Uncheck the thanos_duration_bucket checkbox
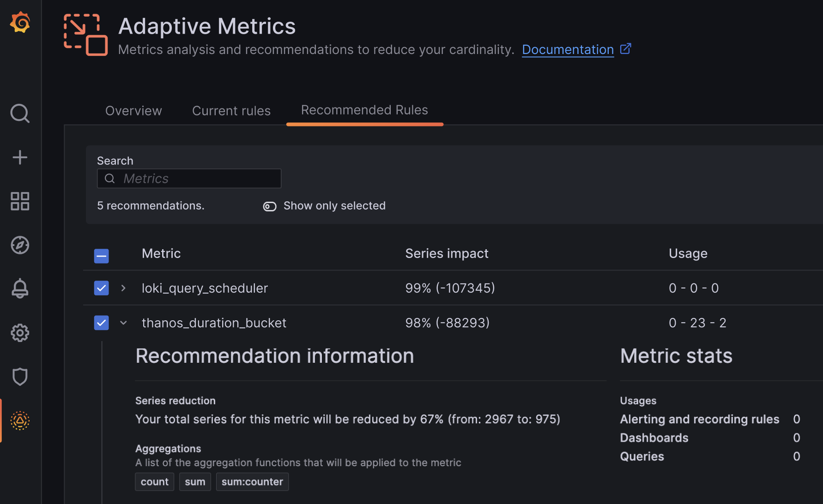This screenshot has height=504, width=823. coord(101,323)
